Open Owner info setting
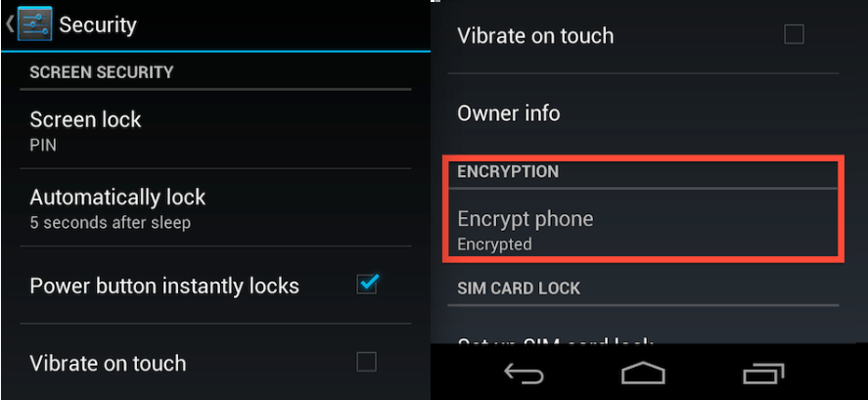This screenshot has height=400, width=868. point(643,113)
